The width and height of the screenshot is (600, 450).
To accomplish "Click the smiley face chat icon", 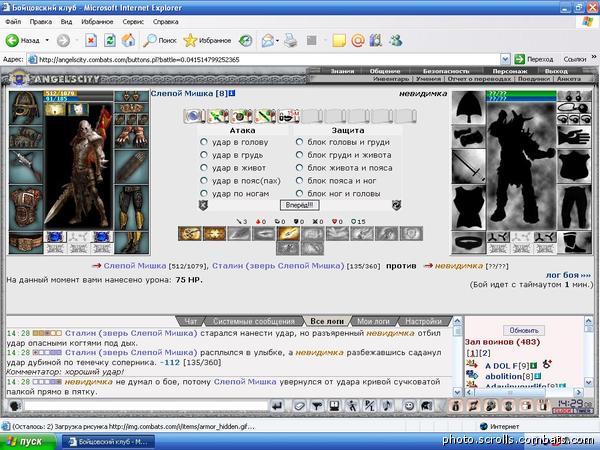I will [x=409, y=406].
